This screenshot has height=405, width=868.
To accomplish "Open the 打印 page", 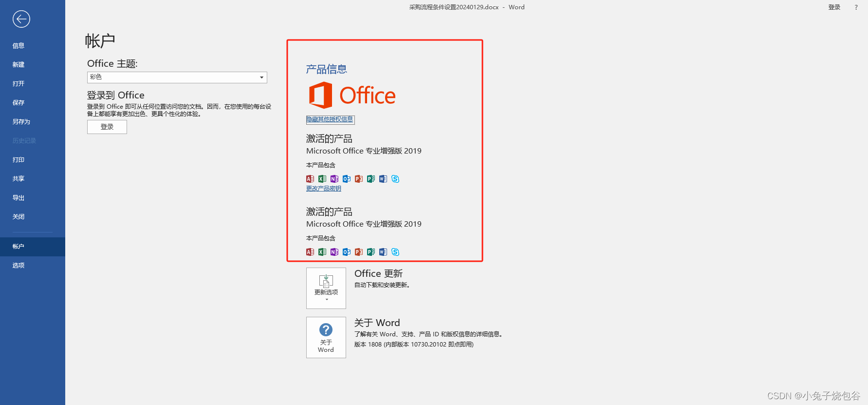I will click(33, 159).
